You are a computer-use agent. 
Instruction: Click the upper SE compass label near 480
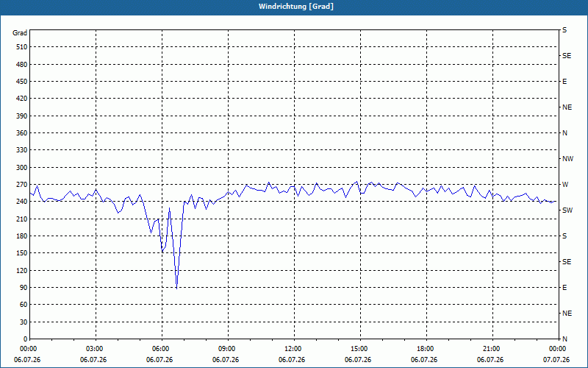(567, 56)
